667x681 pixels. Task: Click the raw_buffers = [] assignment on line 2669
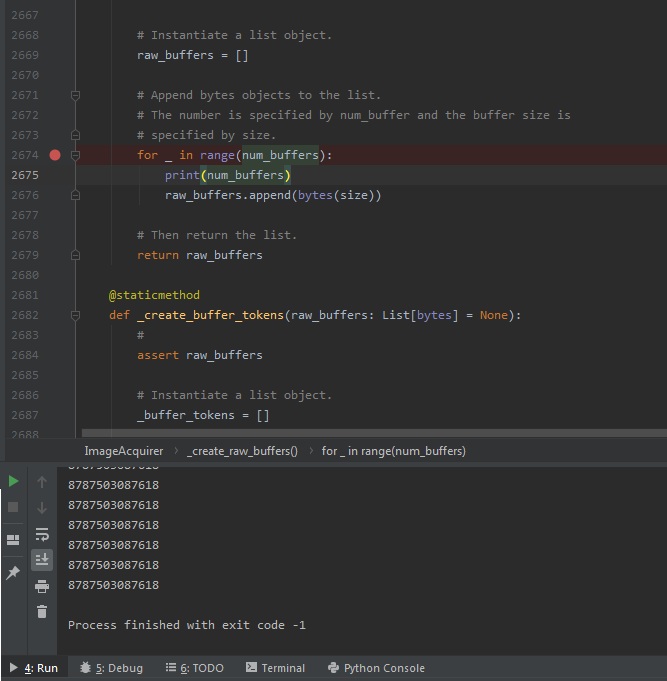point(192,55)
